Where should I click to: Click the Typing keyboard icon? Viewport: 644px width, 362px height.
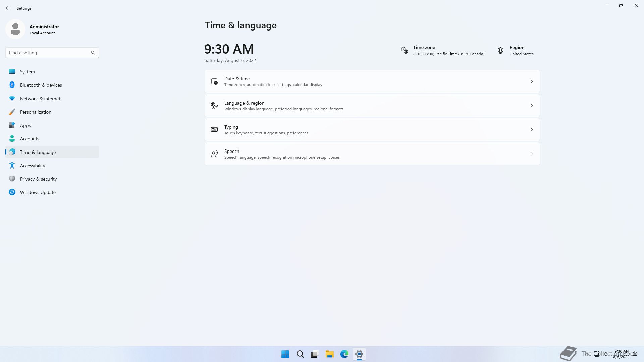pos(214,130)
